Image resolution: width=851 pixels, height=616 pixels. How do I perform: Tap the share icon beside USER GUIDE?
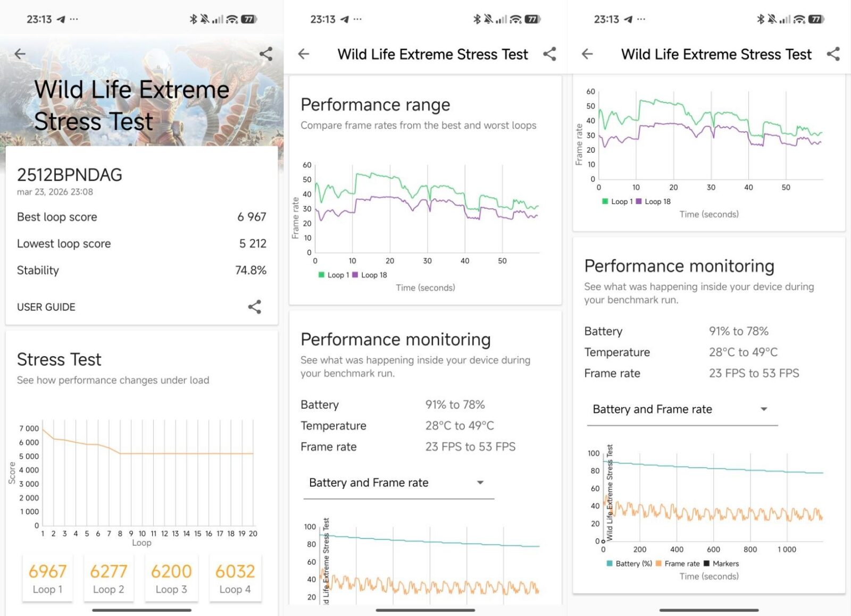(255, 307)
